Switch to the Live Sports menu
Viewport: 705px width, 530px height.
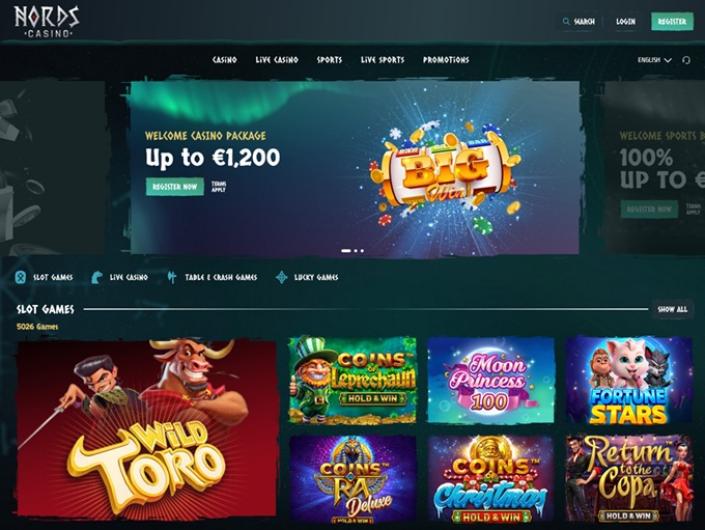382,60
